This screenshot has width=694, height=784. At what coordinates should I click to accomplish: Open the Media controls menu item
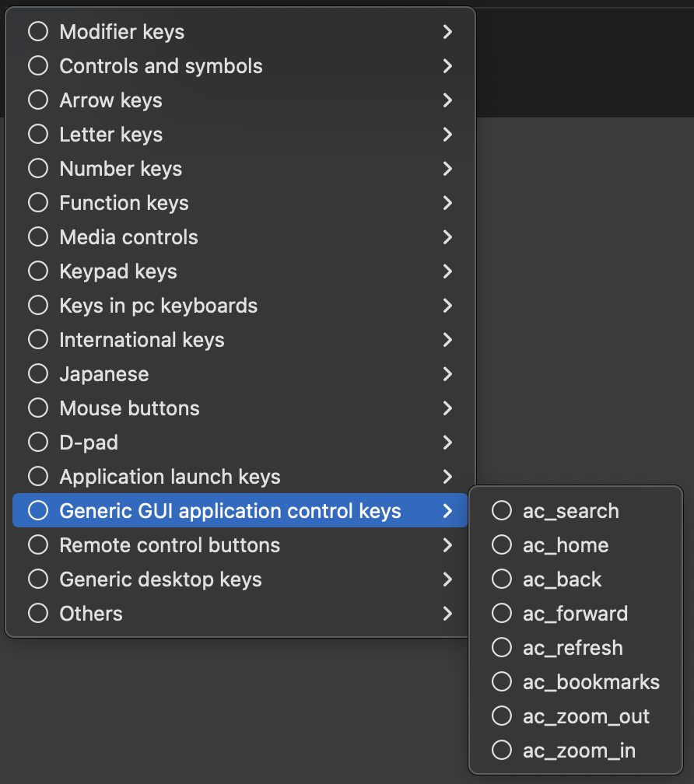click(129, 237)
